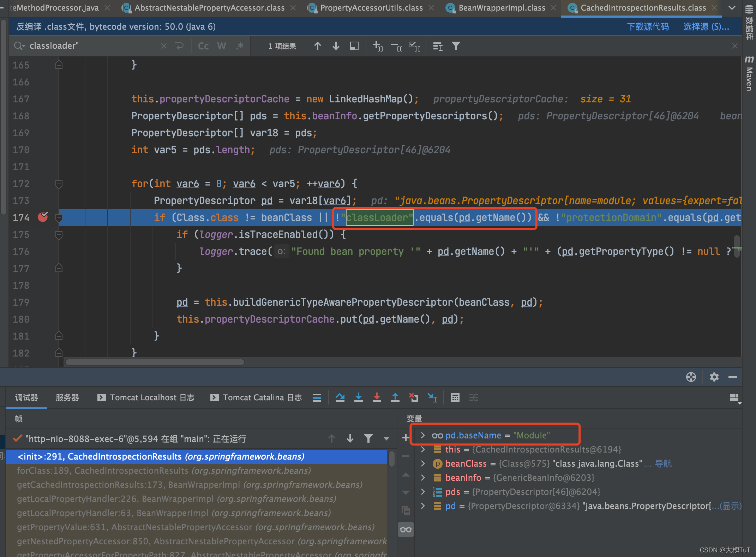Image resolution: width=756 pixels, height=557 pixels.
Task: Expand pd.baseName watch entry
Action: 423,435
